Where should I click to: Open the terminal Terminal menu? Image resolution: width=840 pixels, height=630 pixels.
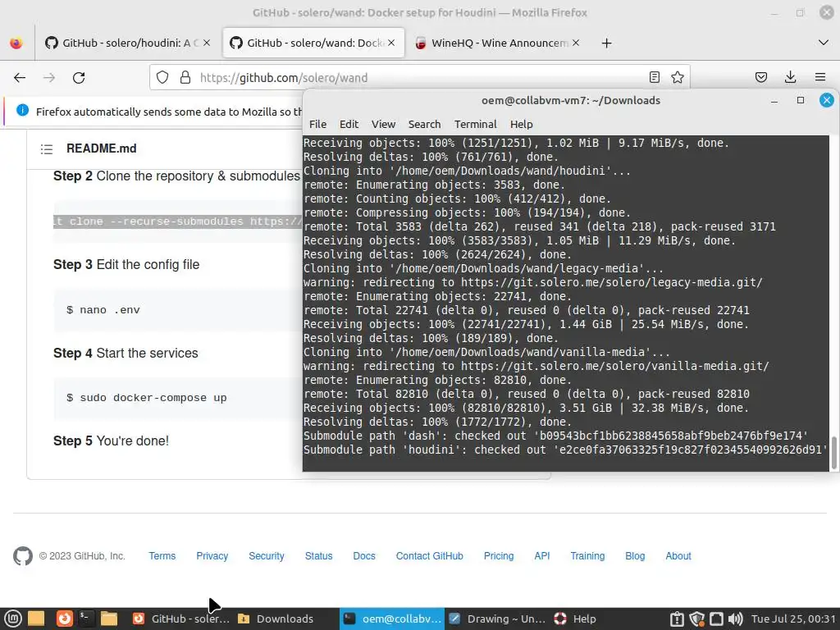(x=476, y=125)
